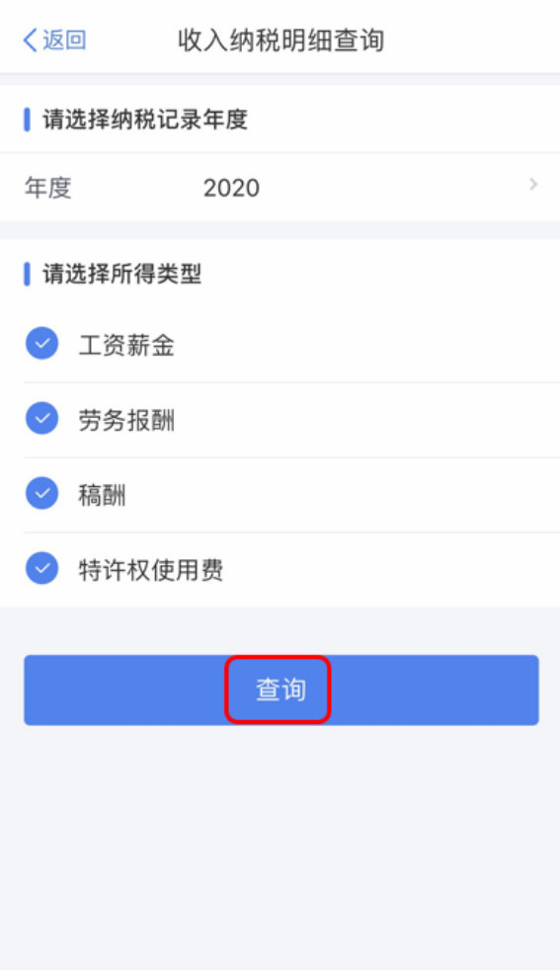560x971 pixels.
Task: Tap the back chevron arrow icon
Action: pos(30,40)
